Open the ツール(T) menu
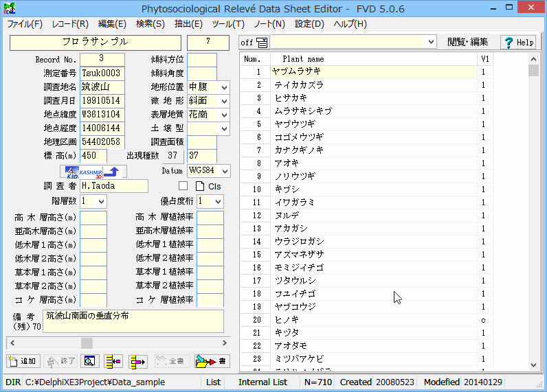Viewport: 547px width, 392px height. (228, 24)
